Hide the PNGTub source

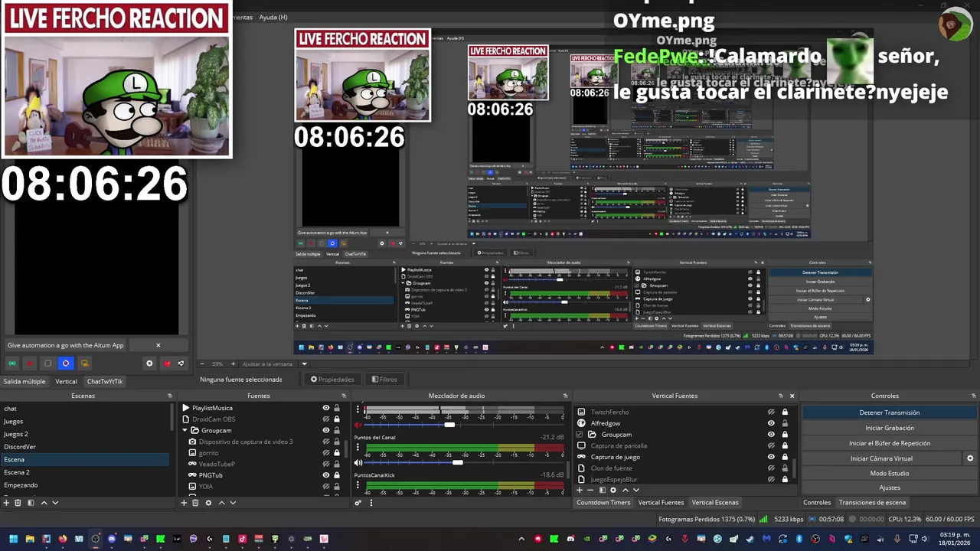[326, 475]
